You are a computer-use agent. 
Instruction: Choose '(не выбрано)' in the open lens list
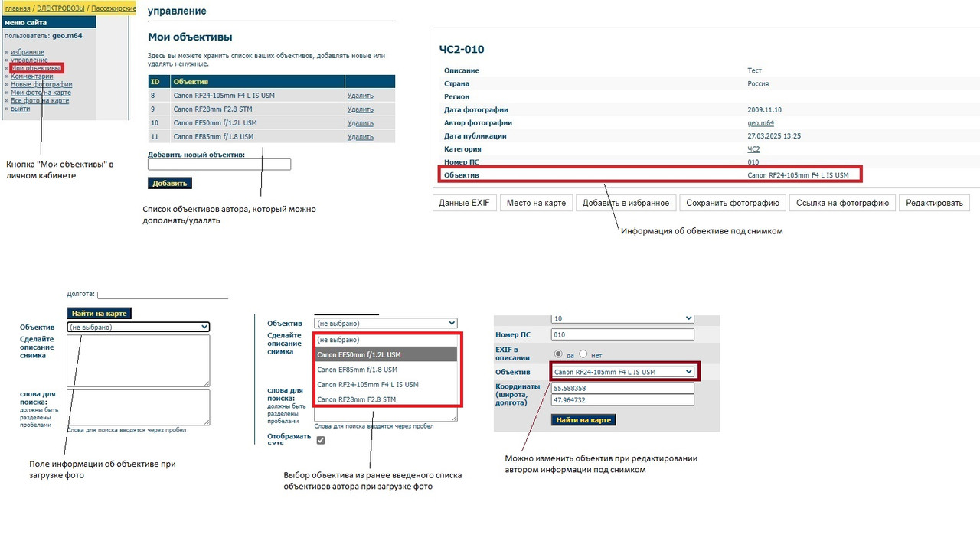(x=386, y=340)
